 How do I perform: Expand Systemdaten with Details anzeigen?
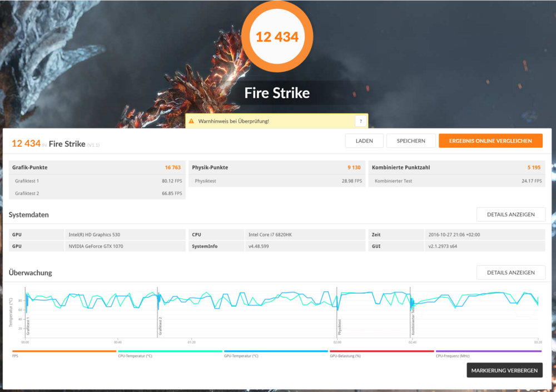point(510,214)
